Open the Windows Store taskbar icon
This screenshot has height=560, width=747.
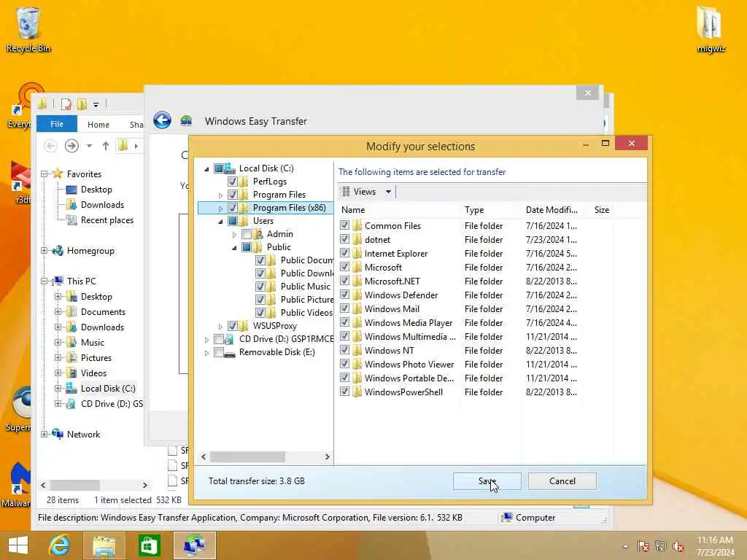pyautogui.click(x=149, y=545)
